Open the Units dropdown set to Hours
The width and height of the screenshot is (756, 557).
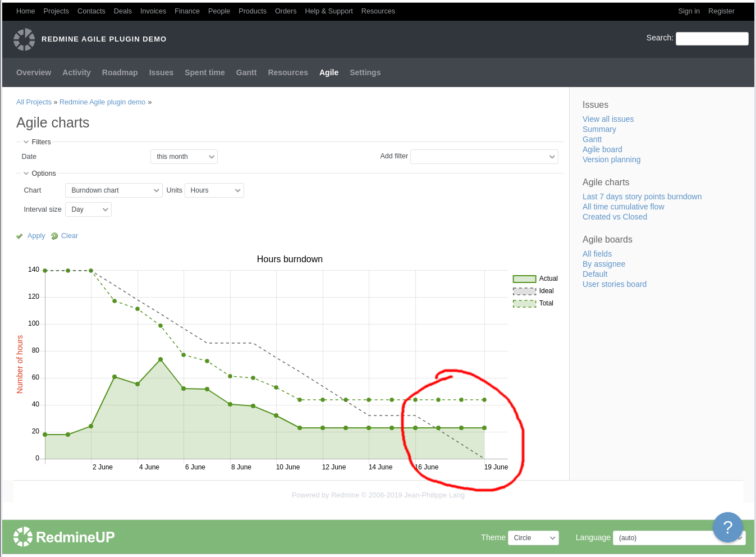click(x=214, y=190)
